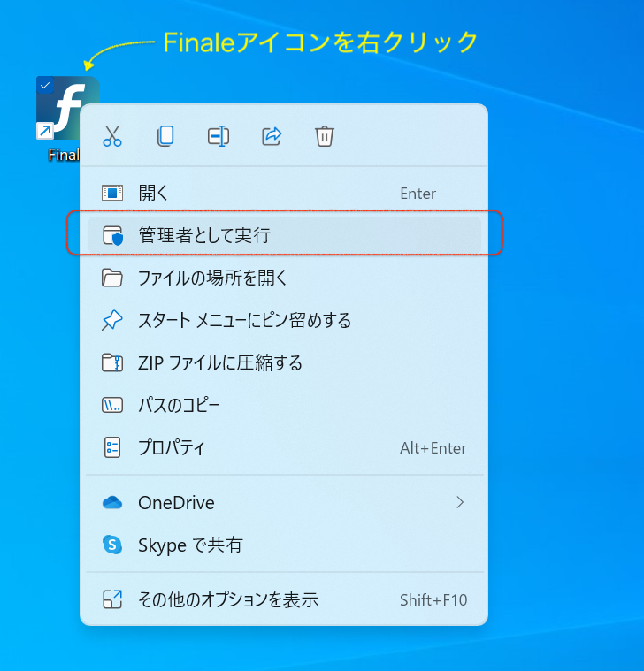Select パスのコピー menu entry
Screen dimensions: 644x671
click(x=284, y=405)
